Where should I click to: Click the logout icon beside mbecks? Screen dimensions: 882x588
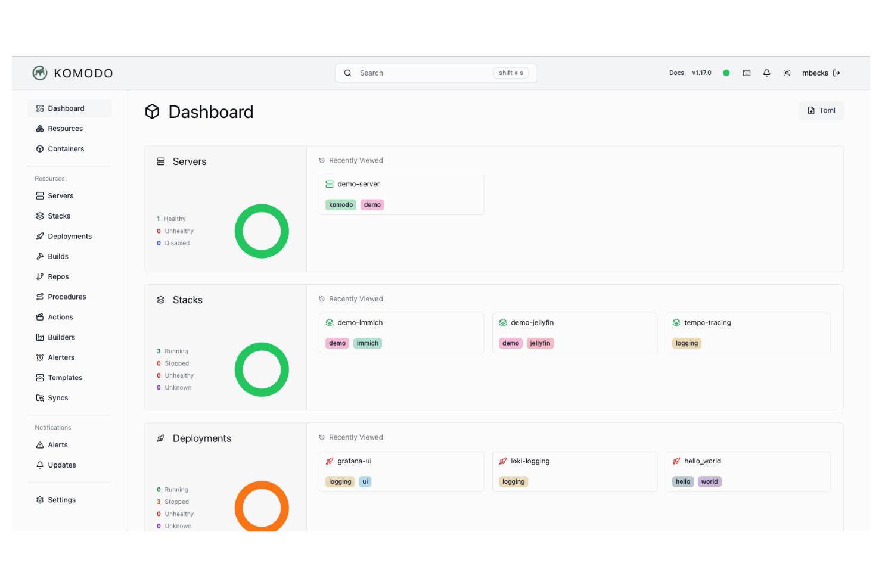click(837, 73)
